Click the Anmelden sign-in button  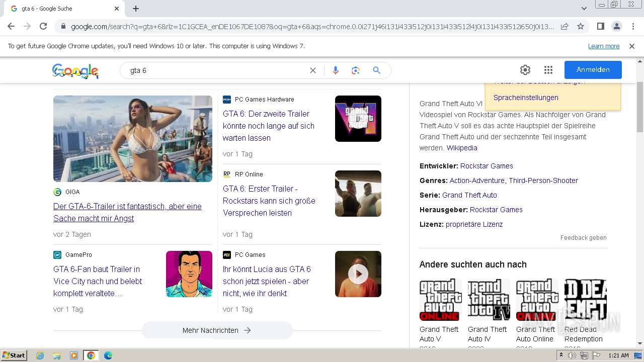point(593,70)
